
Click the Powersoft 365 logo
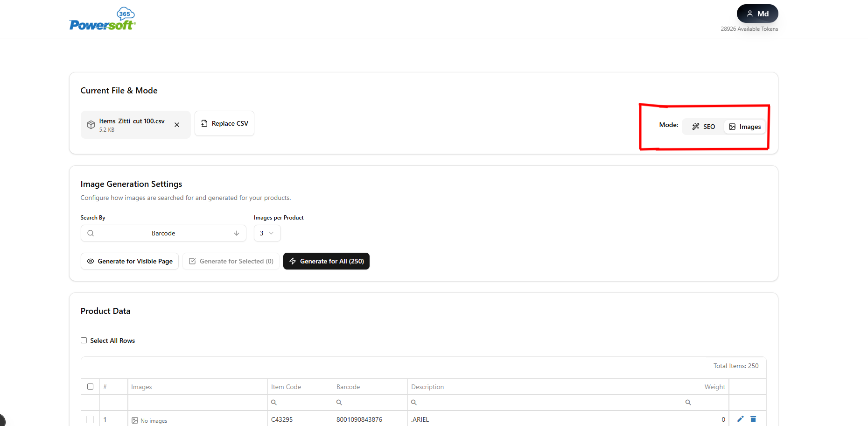[x=102, y=19]
